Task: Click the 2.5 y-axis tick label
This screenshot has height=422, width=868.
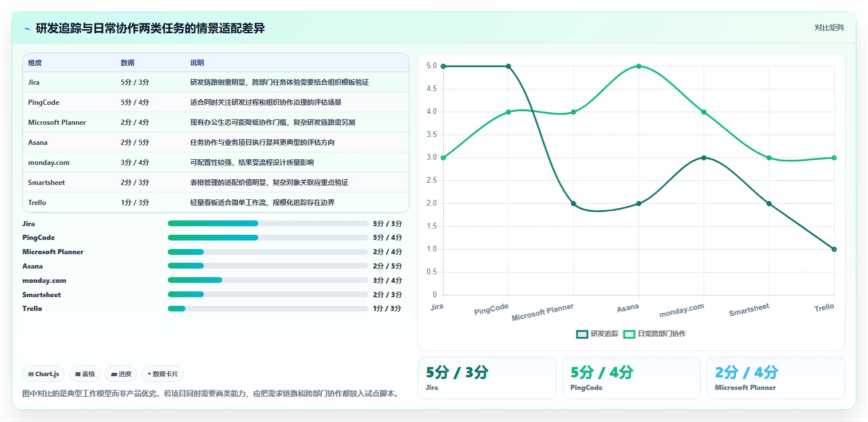Action: [x=431, y=180]
